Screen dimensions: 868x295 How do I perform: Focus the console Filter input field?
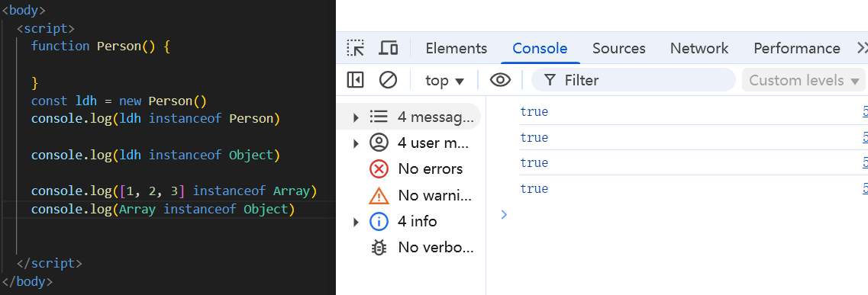point(634,80)
